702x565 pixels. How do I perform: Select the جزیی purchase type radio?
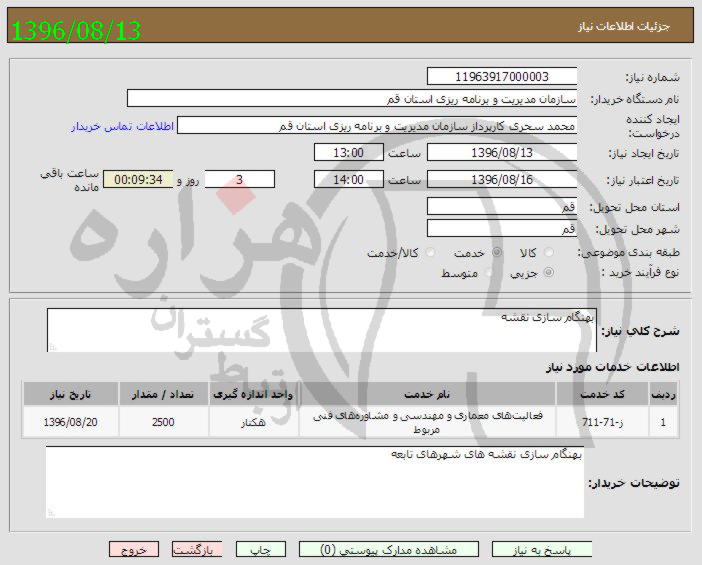coord(548,272)
